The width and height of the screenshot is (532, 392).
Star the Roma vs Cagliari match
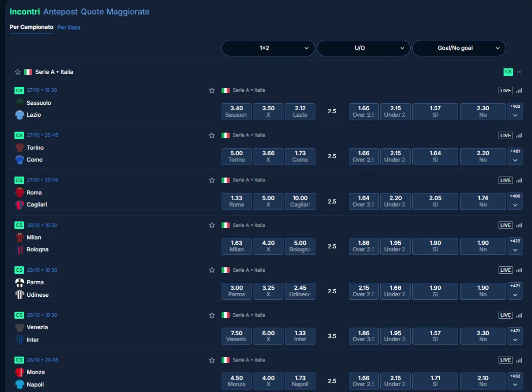tap(212, 180)
